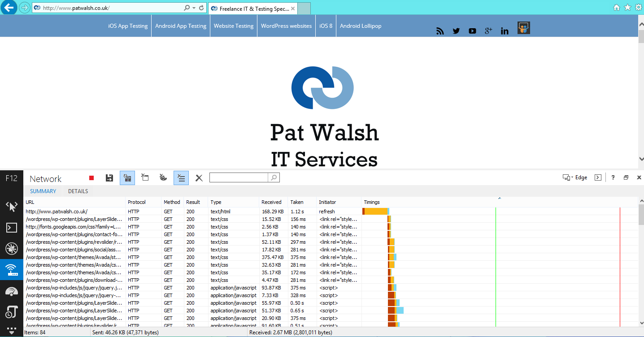The height and width of the screenshot is (337, 644).
Task: Open browser Home icon
Action: [x=617, y=7]
